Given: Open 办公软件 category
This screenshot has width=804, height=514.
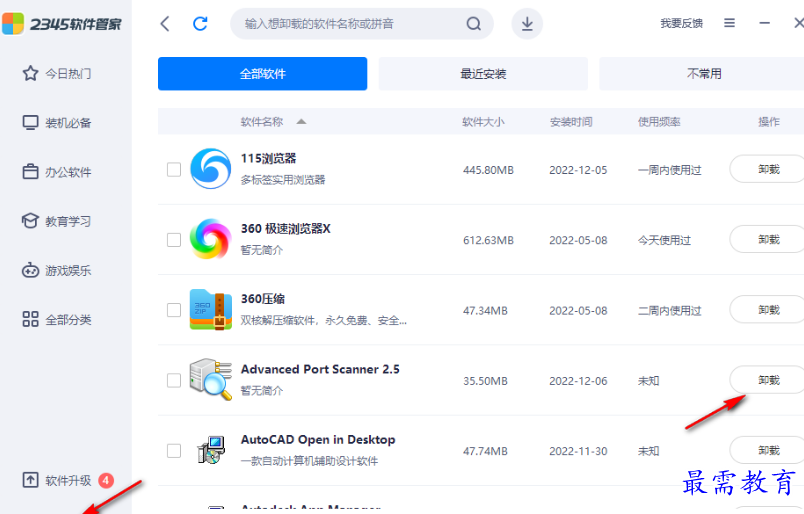Looking at the screenshot, I should pyautogui.click(x=57, y=172).
